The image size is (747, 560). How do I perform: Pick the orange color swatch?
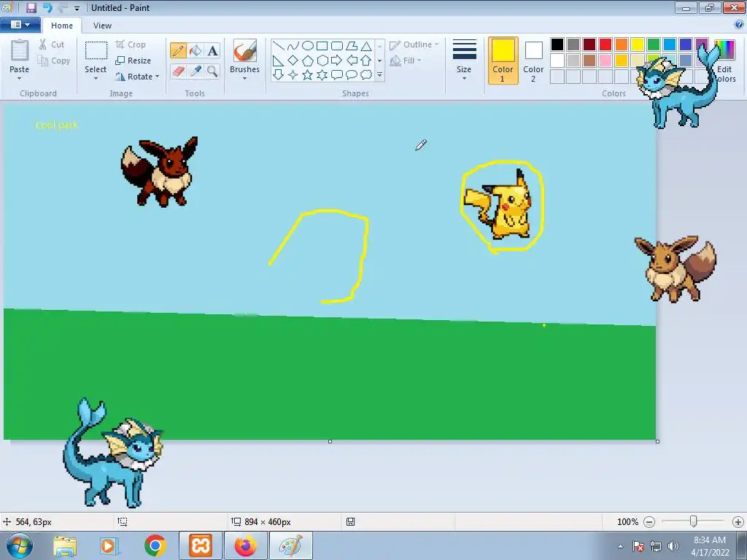coord(622,44)
